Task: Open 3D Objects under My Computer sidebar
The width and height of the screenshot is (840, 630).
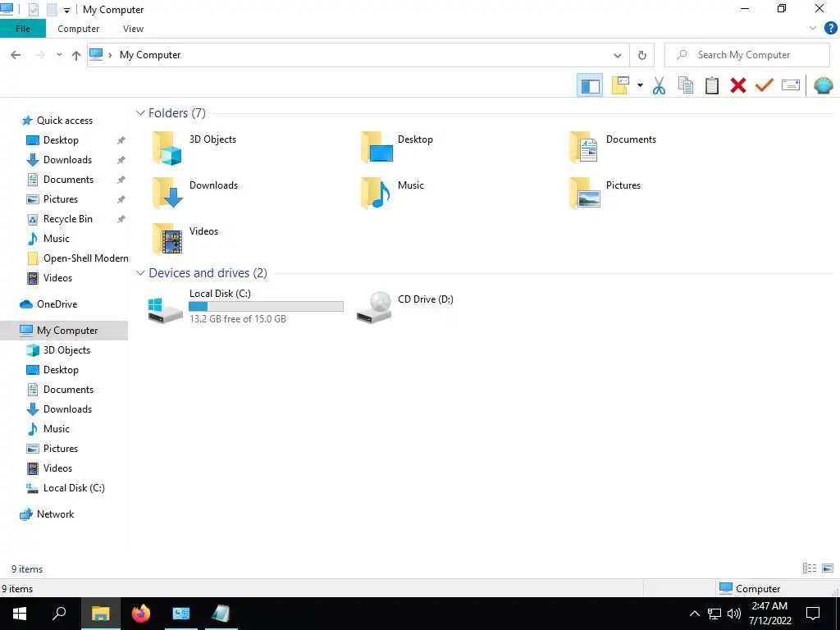Action: click(66, 350)
